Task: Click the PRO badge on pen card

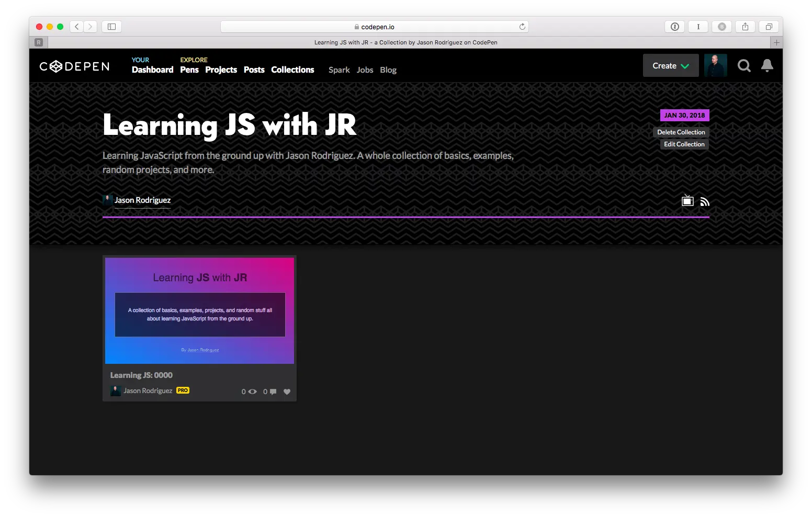Action: [x=183, y=390]
